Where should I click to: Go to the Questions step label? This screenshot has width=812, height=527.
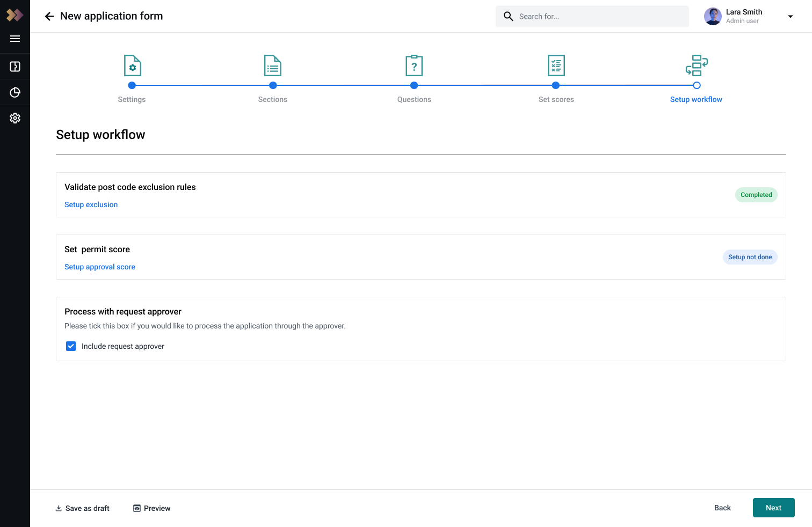414,99
